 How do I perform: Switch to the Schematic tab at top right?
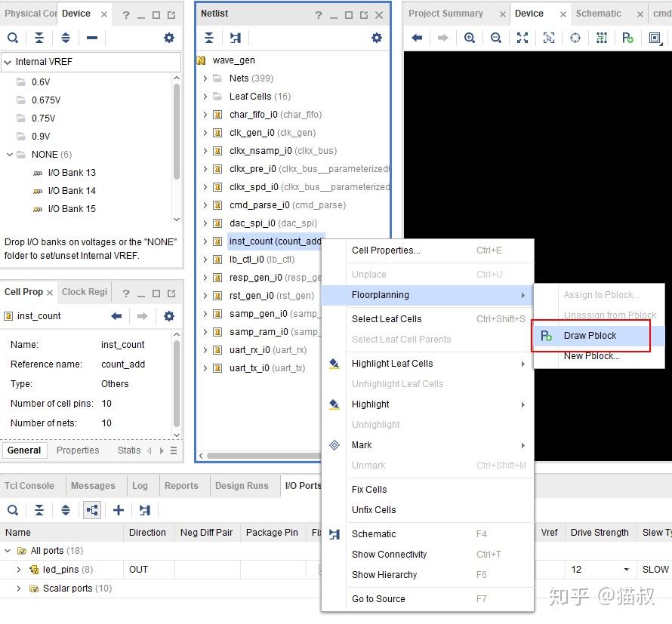(x=598, y=13)
